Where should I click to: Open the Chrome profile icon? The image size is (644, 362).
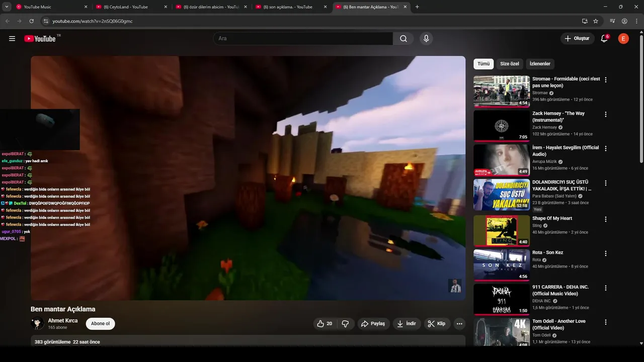click(x=624, y=21)
